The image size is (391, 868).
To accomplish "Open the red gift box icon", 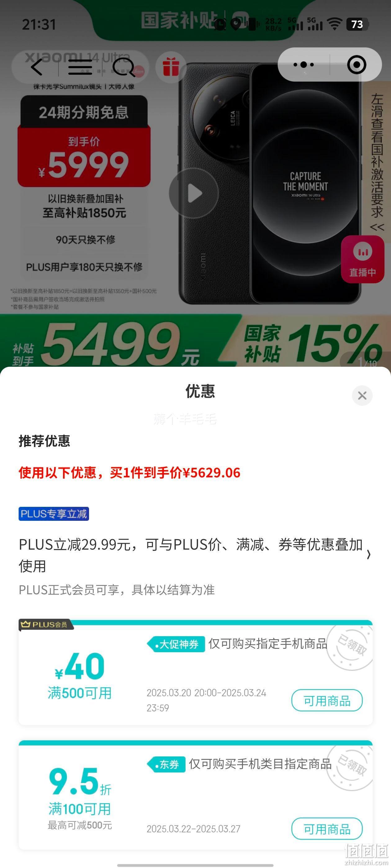I will coord(171,66).
